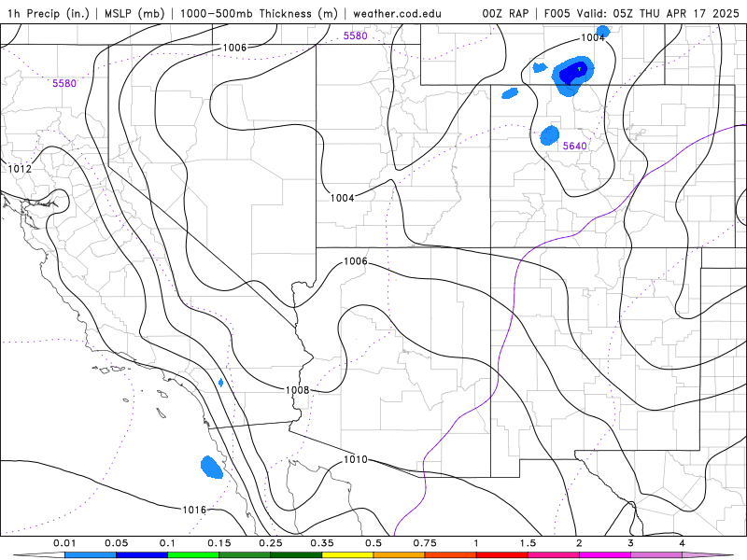The height and width of the screenshot is (560, 747).
Task: Click the legend value 4
Action: pos(683,543)
